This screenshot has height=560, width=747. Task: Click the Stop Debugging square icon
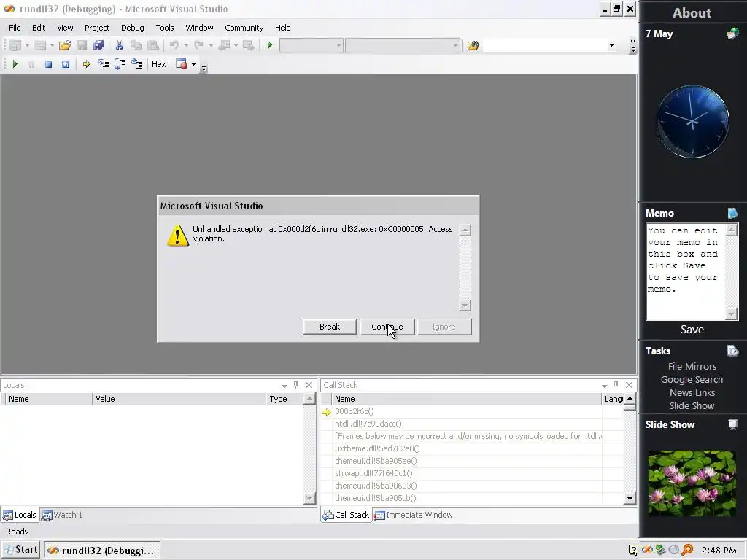tap(48, 64)
